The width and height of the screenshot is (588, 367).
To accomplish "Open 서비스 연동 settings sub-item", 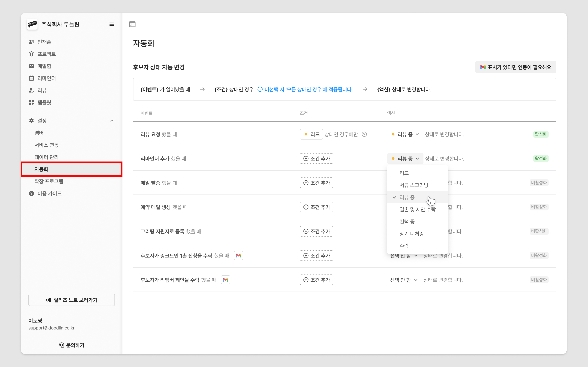I will [x=47, y=145].
